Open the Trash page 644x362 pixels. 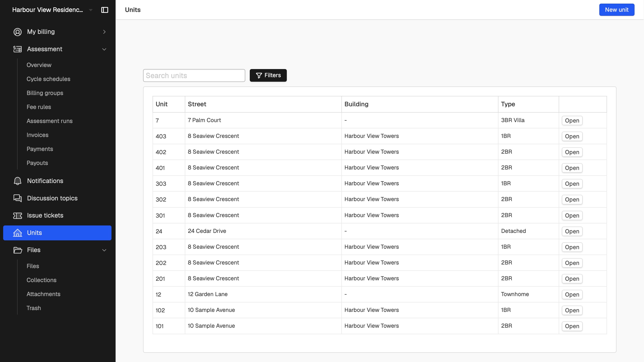click(x=34, y=308)
